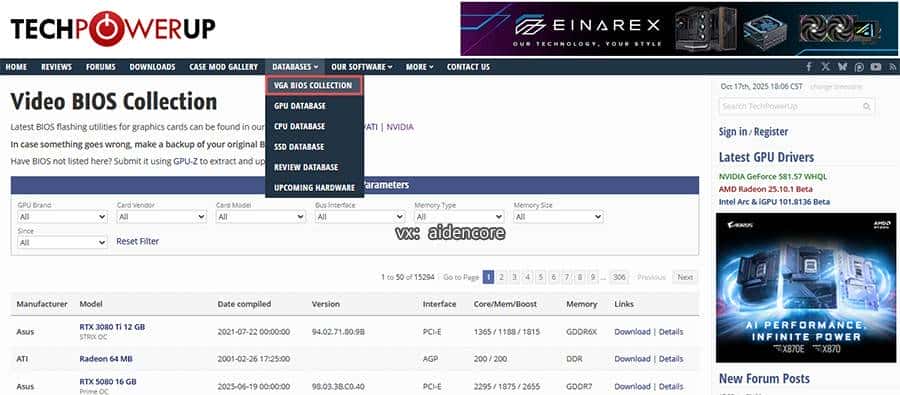
Task: Jump to last results page 306
Action: click(619, 277)
